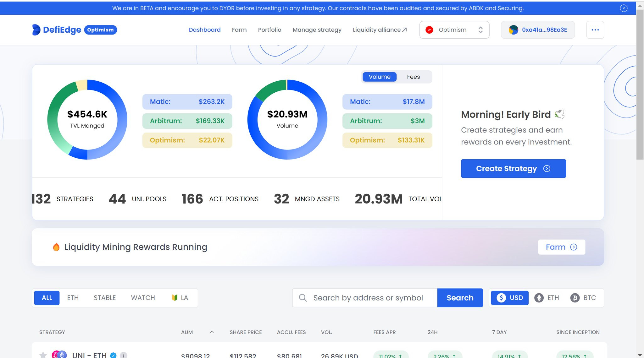644x358 pixels.
Task: Show the WATCH list filter
Action: pyautogui.click(x=143, y=298)
